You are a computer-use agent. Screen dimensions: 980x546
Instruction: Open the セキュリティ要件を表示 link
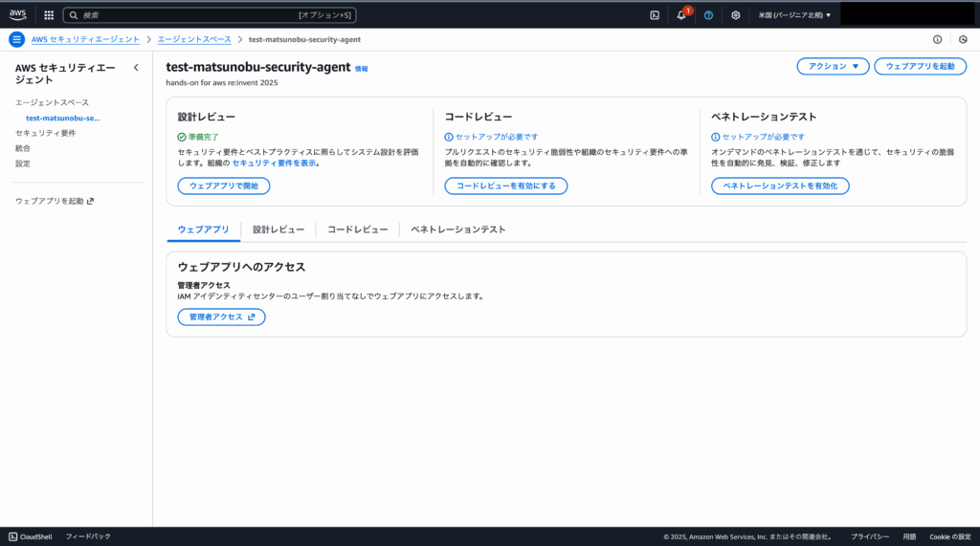click(x=274, y=164)
